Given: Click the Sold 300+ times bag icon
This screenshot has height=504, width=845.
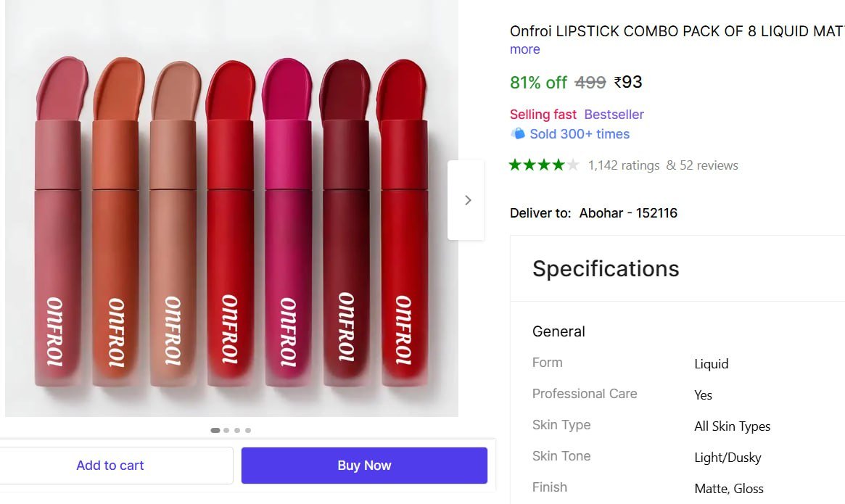Looking at the screenshot, I should 518,133.
